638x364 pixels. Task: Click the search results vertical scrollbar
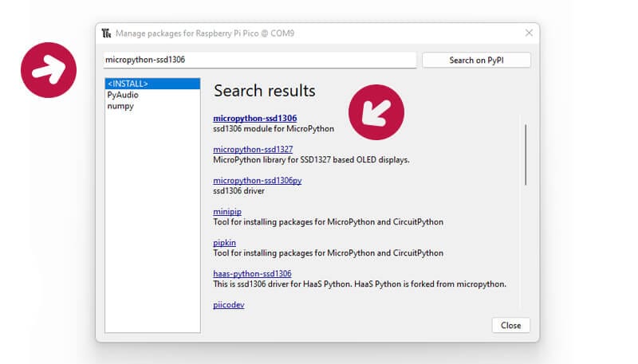526,155
